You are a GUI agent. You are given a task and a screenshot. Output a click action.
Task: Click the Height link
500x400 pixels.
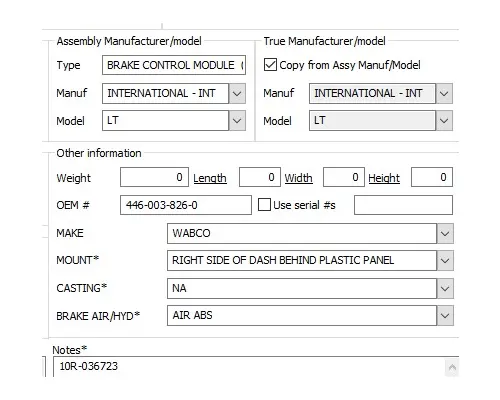pyautogui.click(x=384, y=178)
